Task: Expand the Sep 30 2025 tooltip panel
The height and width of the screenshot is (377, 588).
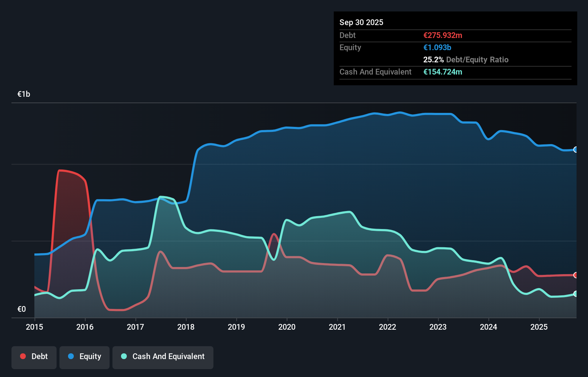Action: [x=361, y=22]
